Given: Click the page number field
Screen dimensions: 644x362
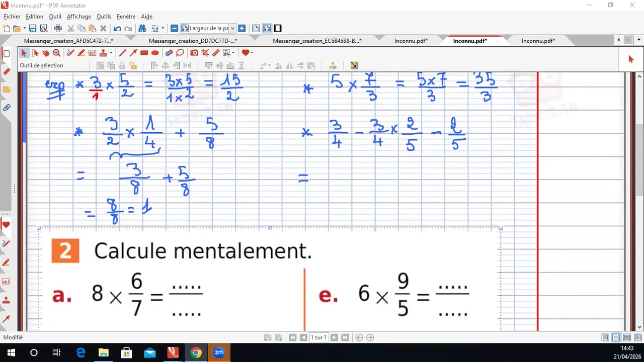Looking at the screenshot, I should (318, 338).
